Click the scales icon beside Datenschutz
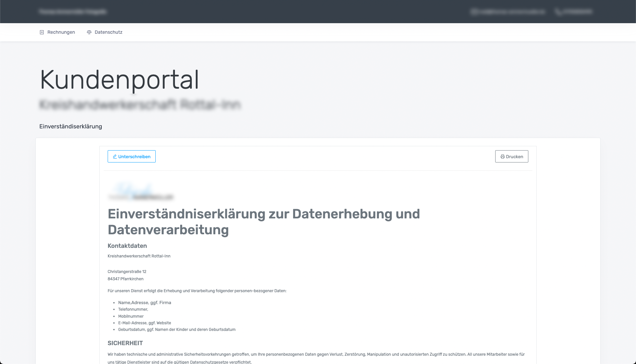This screenshot has width=636, height=364. pos(89,32)
